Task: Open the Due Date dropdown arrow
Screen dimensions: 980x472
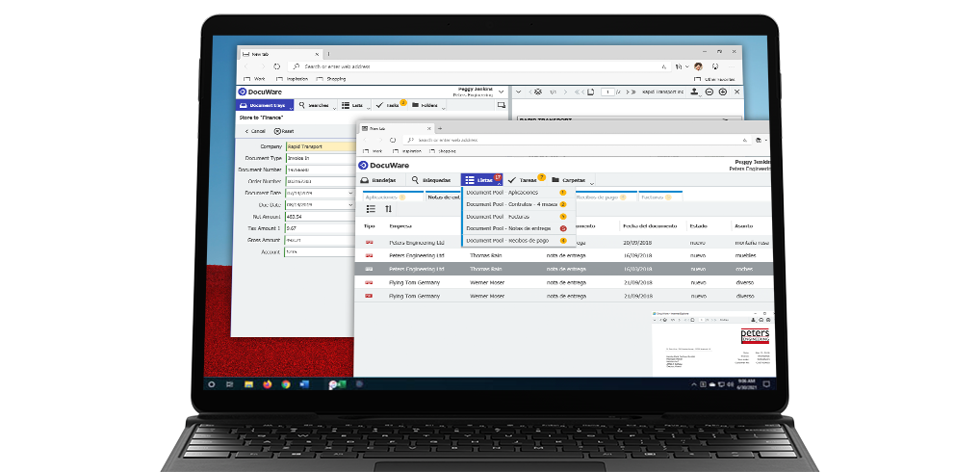Action: (349, 204)
